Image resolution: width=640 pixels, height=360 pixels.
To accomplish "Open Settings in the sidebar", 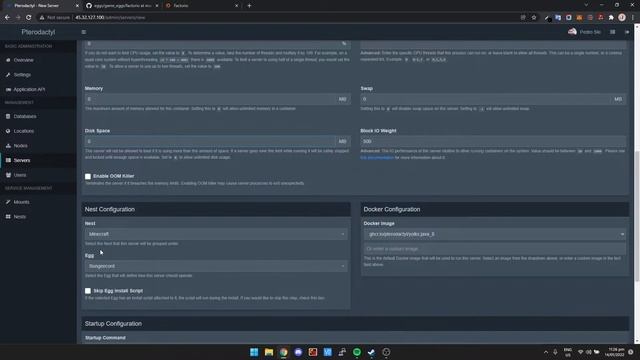I will coord(22,75).
